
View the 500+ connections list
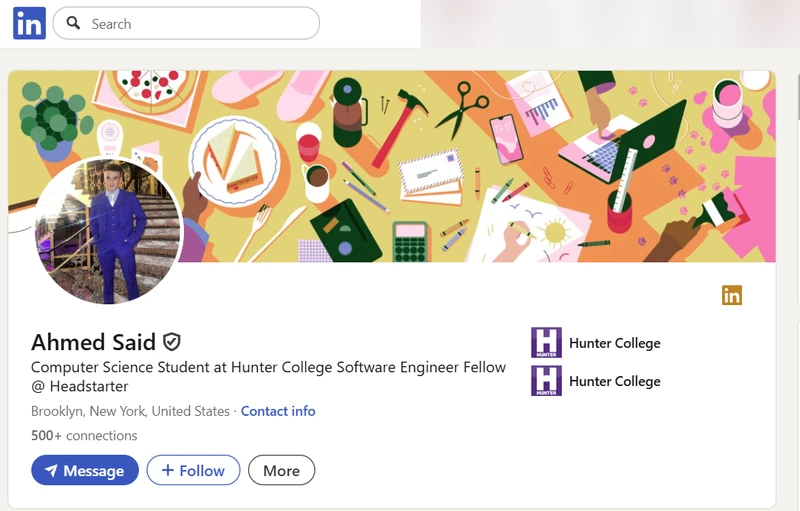pos(84,435)
